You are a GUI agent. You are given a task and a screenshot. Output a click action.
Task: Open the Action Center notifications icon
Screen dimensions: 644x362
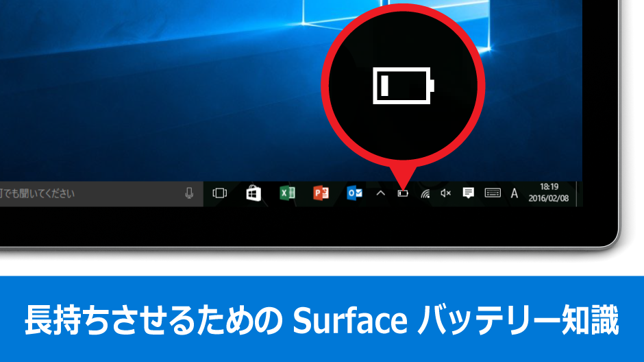click(468, 193)
